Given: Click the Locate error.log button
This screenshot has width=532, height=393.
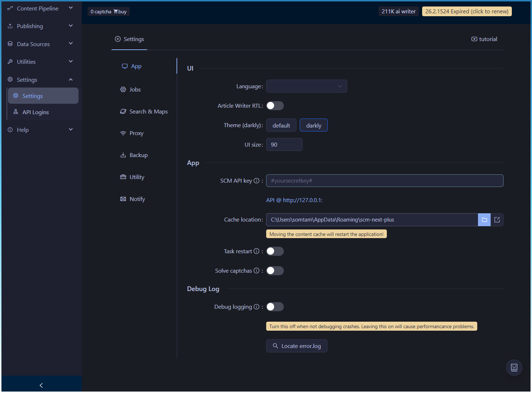Looking at the screenshot, I should 296,346.
